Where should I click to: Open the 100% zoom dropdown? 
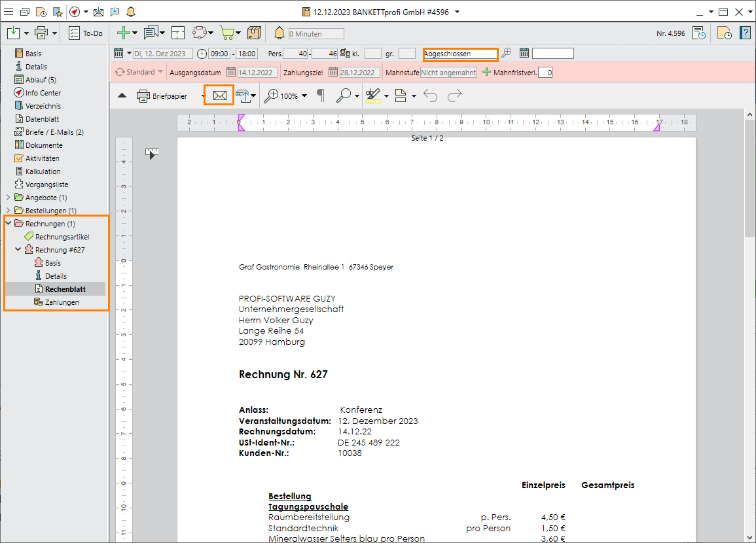pyautogui.click(x=304, y=96)
